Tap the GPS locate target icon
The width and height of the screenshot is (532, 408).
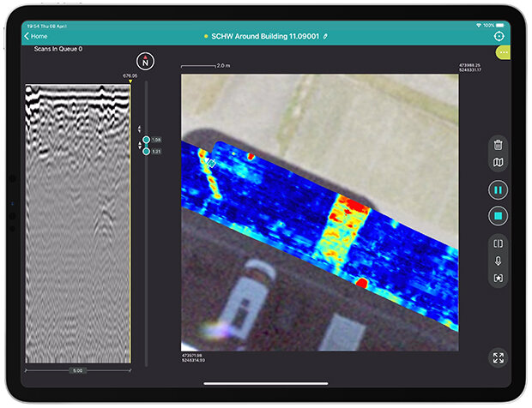pyautogui.click(x=499, y=37)
